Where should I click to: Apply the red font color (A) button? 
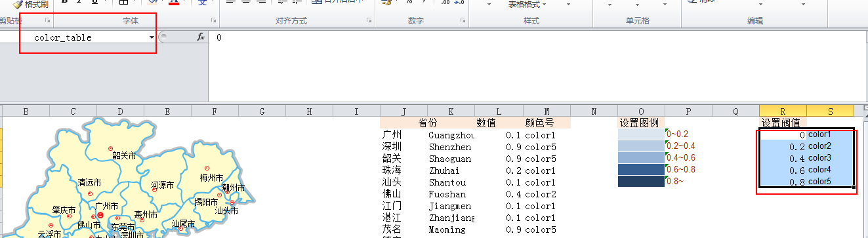pos(173,2)
